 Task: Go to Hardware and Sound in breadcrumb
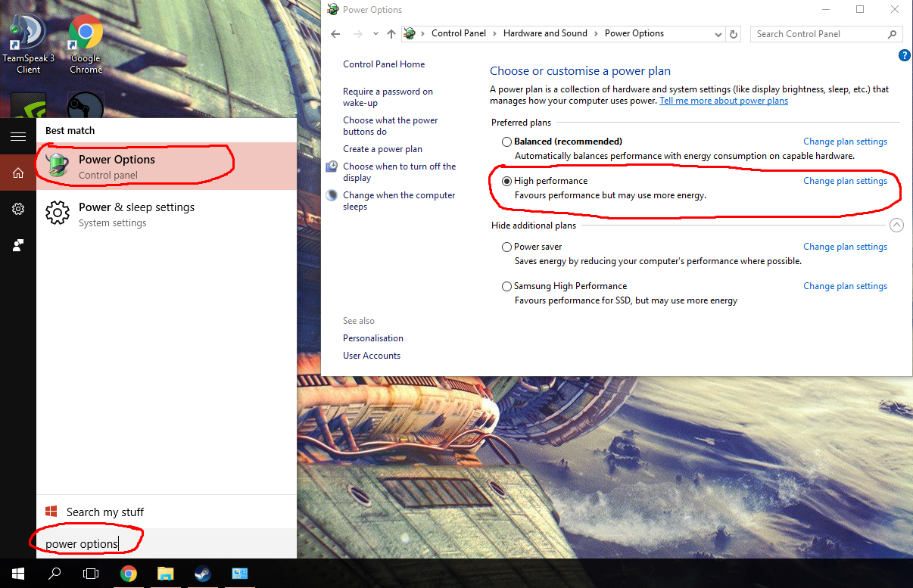coord(545,33)
